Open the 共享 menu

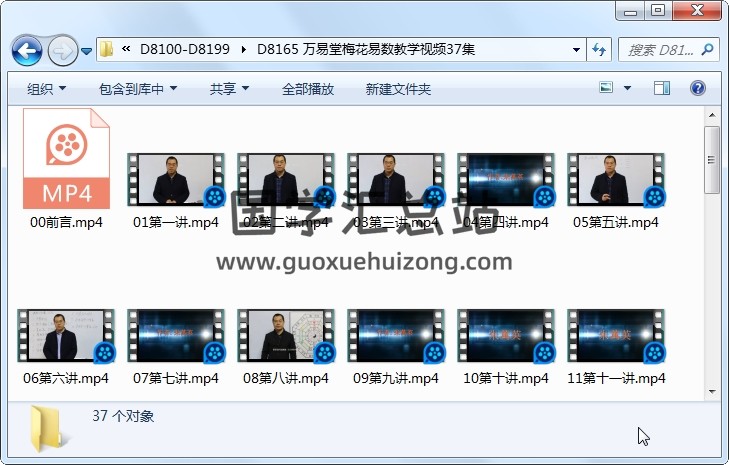tap(229, 89)
